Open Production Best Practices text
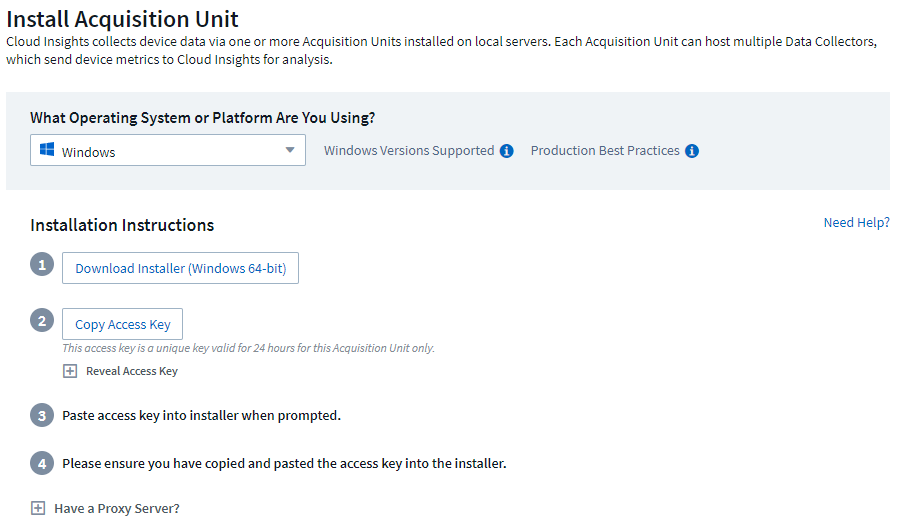Viewport: 902px width, 525px height. point(604,151)
